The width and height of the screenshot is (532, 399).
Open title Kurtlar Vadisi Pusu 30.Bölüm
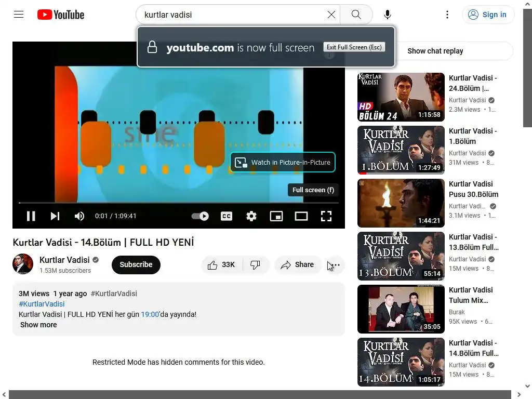(x=474, y=189)
